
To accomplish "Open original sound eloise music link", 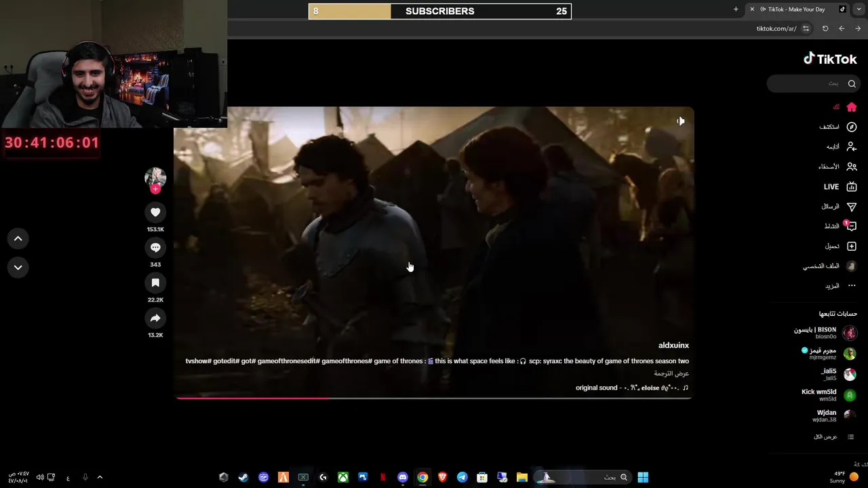I will (x=632, y=388).
